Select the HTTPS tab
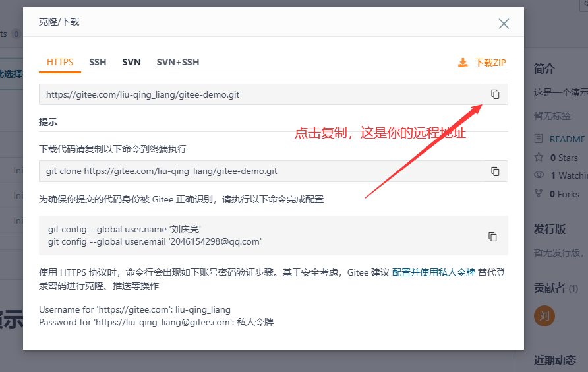Image resolution: width=588 pixels, height=372 pixels. (x=60, y=62)
